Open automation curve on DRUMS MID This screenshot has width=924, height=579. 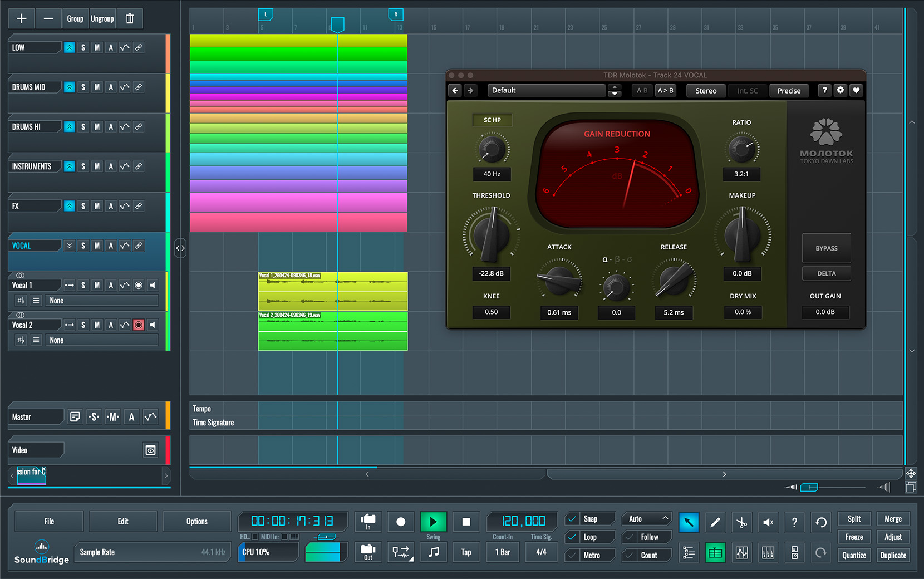(x=125, y=87)
